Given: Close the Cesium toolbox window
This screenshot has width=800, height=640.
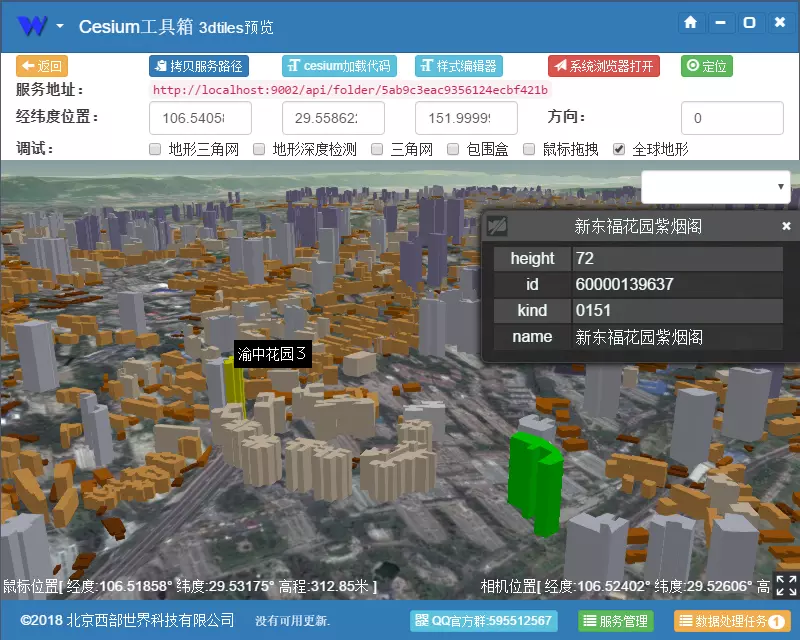Looking at the screenshot, I should tap(780, 22).
